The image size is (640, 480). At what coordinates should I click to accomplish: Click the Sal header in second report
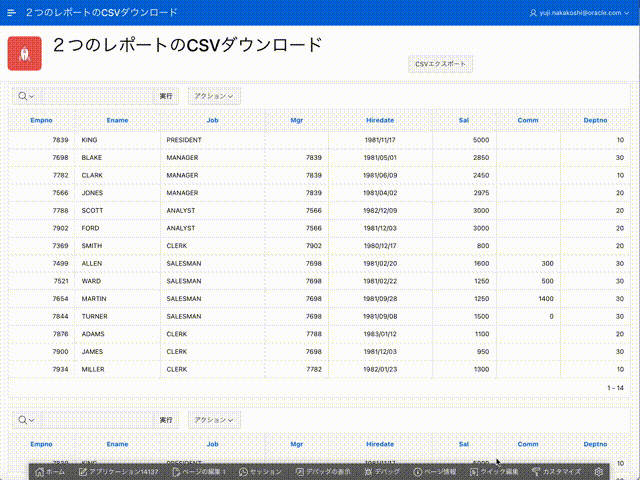(x=464, y=444)
